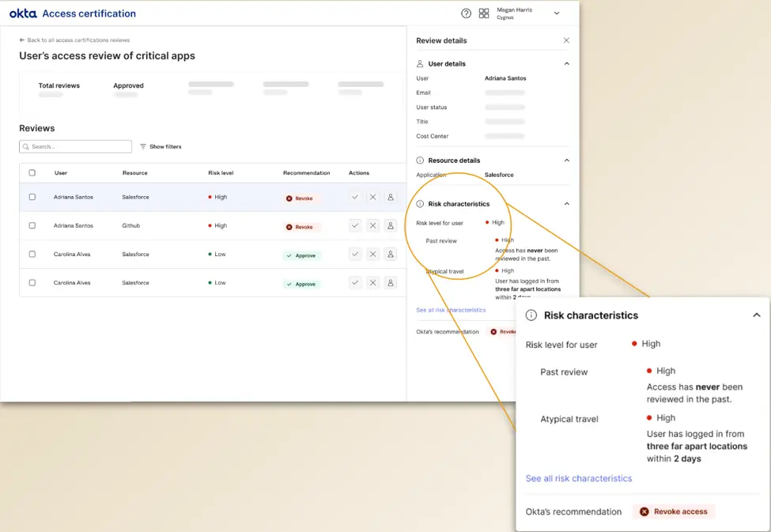Click approve checkmark in last Carolina Alves row
This screenshot has width=771, height=532.
coord(355,283)
